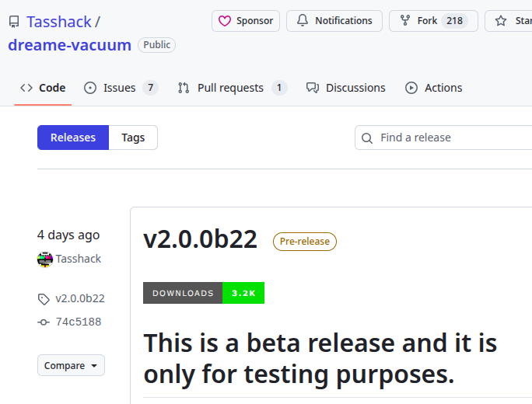The image size is (532, 404).
Task: Click the Star icon button
Action: click(x=502, y=21)
